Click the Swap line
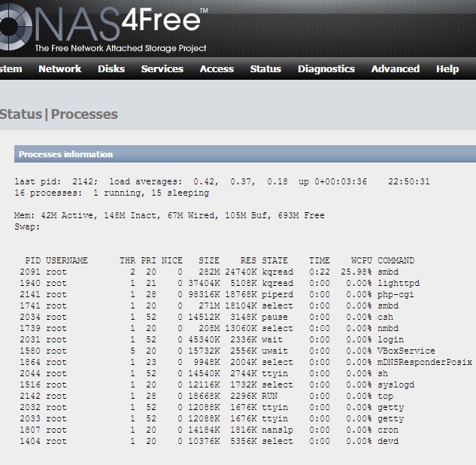Viewport: 476px width, 465px height. click(27, 227)
